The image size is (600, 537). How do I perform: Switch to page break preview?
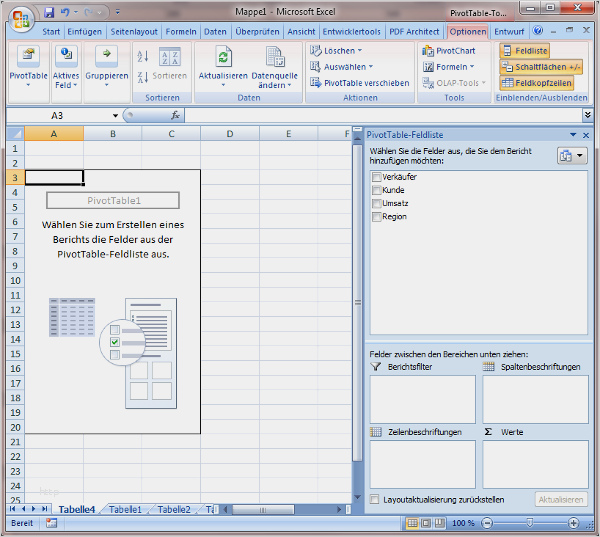[439, 523]
